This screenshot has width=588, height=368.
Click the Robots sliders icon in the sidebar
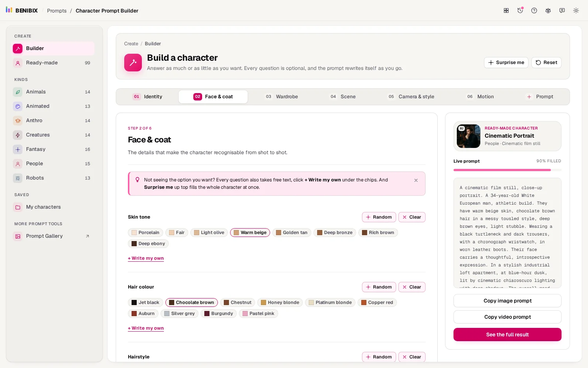18,178
